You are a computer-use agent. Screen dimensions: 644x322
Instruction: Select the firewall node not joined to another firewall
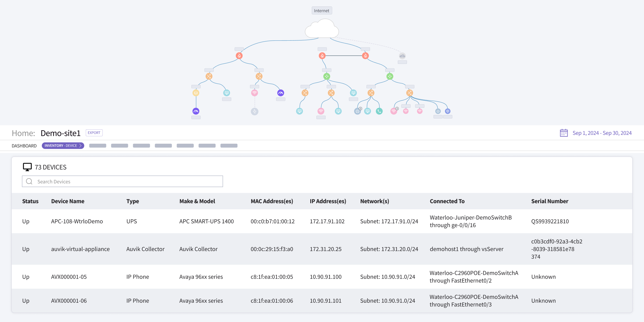click(239, 56)
